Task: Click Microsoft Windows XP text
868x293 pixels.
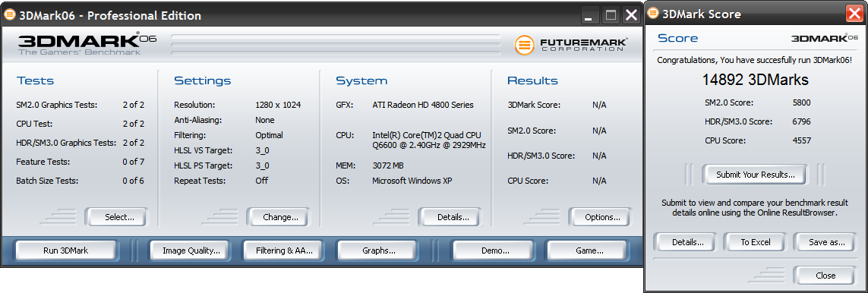Action: (x=412, y=181)
